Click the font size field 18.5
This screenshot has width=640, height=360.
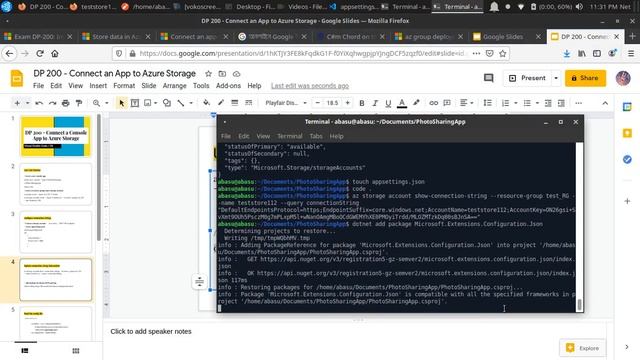333,103
